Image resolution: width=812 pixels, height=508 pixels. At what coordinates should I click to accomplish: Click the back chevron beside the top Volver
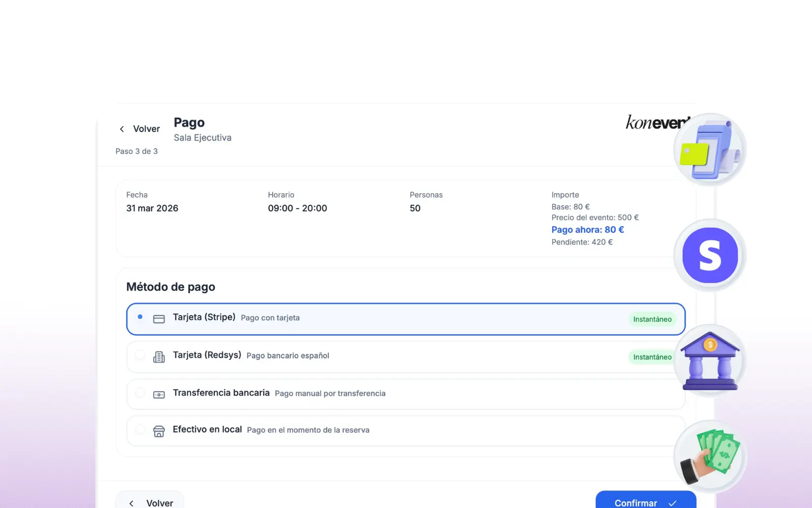[x=122, y=129]
